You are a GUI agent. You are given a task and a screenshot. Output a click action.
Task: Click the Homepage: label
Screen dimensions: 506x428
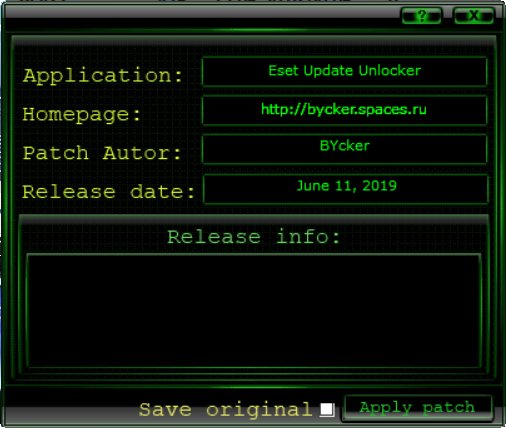81,115
